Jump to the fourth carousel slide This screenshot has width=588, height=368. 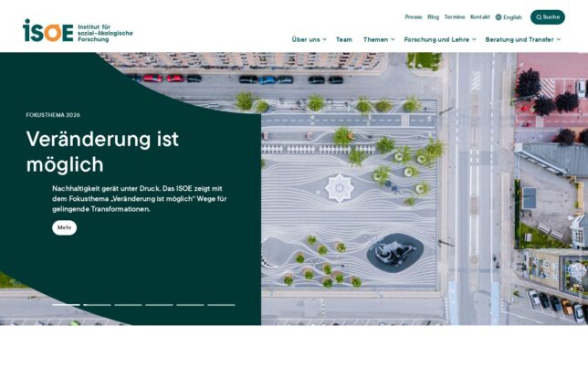click(160, 305)
